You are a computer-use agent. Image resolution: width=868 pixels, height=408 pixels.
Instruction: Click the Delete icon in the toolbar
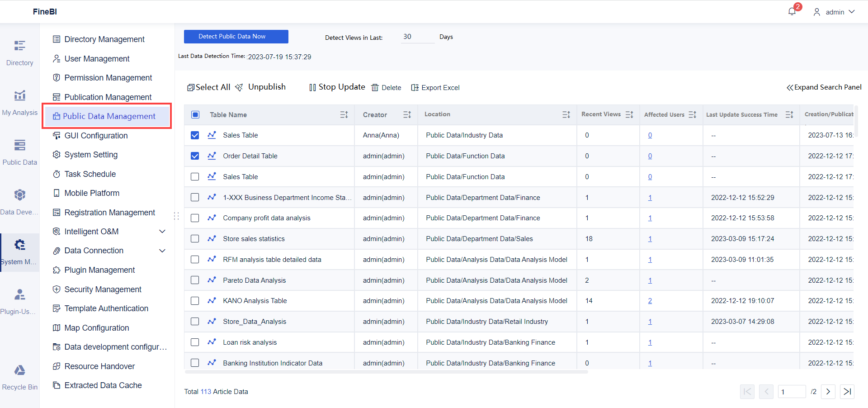point(387,87)
